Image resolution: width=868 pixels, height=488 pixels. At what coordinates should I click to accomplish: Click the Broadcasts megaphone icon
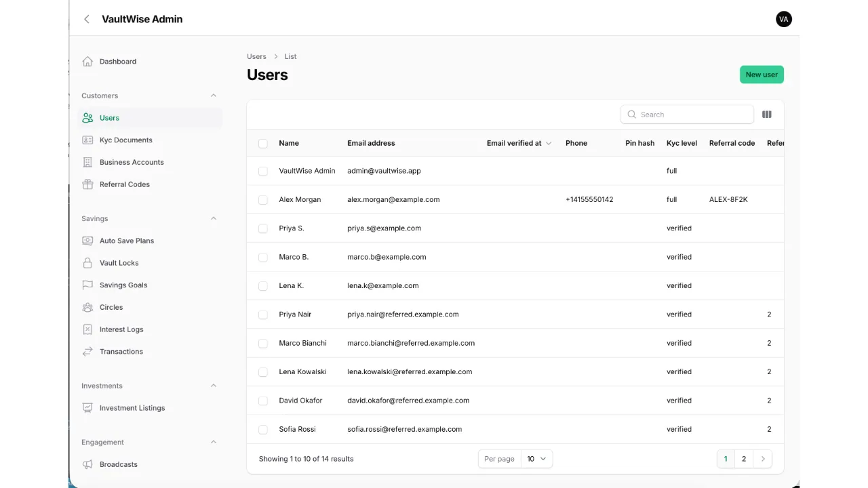click(87, 464)
